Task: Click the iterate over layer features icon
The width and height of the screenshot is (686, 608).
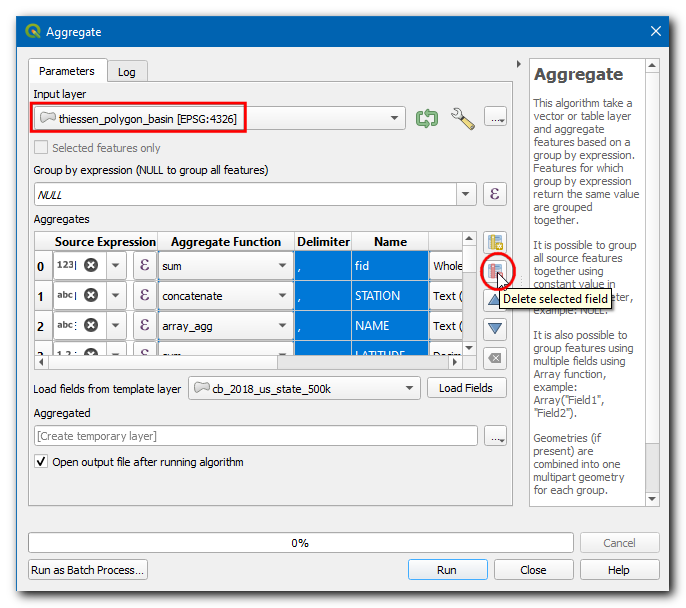Action: coord(427,118)
